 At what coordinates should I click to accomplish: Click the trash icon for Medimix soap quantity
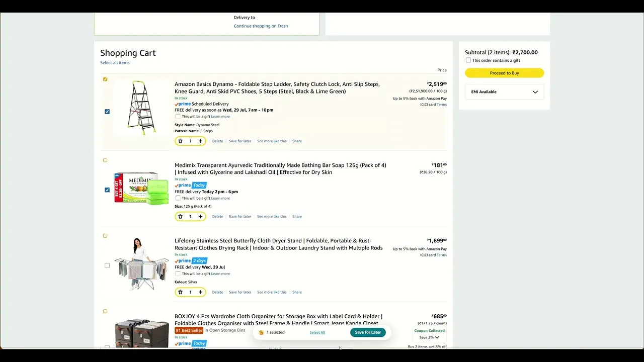pos(181,217)
